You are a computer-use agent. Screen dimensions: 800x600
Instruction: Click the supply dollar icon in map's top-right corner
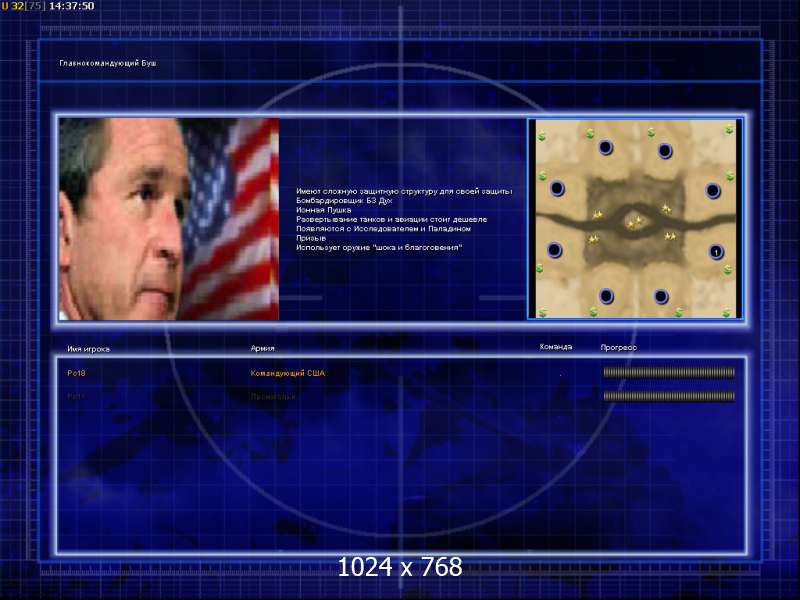pyautogui.click(x=729, y=130)
